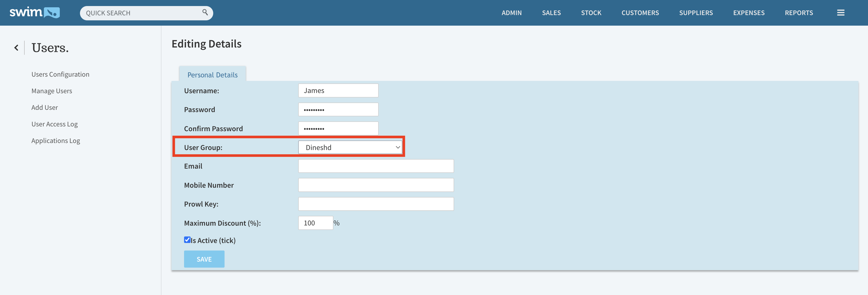868x295 pixels.
Task: Toggle the Is Active checkbox
Action: [x=187, y=240]
